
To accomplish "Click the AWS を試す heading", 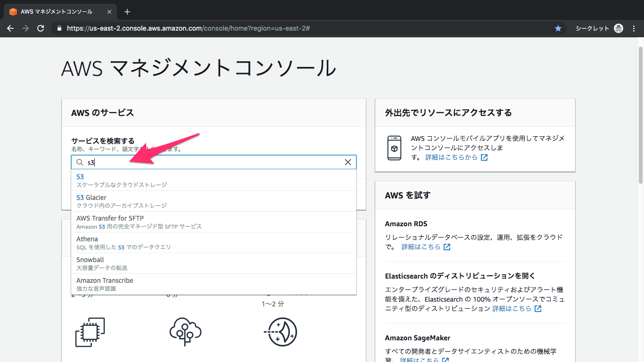I will pyautogui.click(x=408, y=195).
